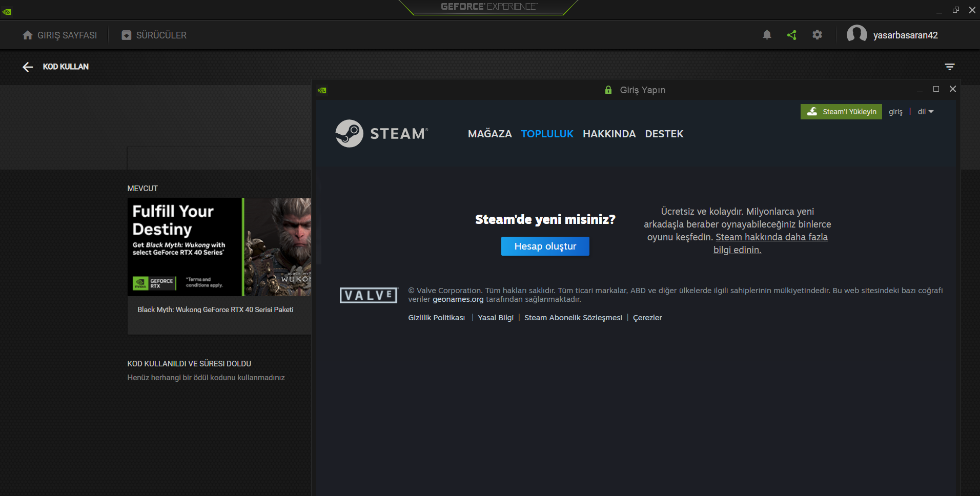
Task: Click the code input field above MEVCUT
Action: pyautogui.click(x=219, y=158)
